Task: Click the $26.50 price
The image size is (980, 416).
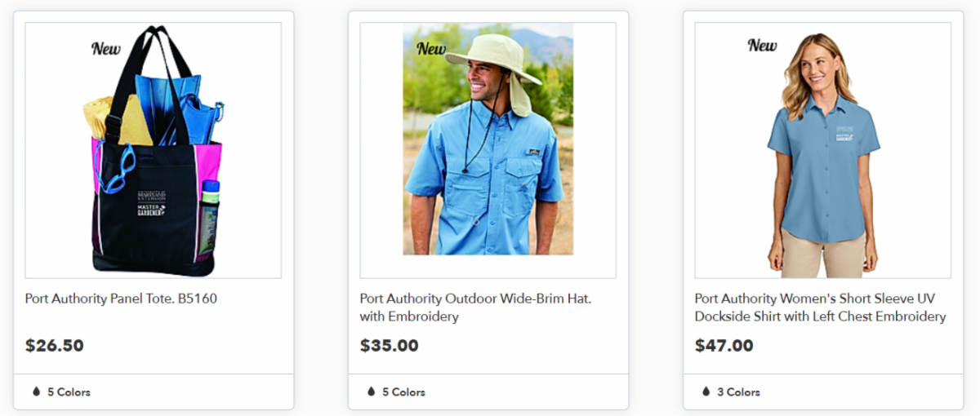Action: (x=55, y=345)
